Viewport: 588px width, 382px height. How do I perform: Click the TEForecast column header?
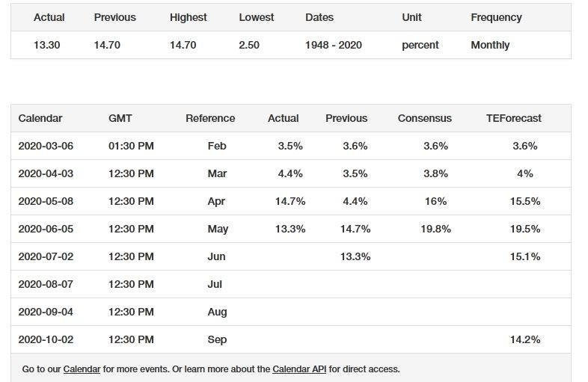coord(514,118)
